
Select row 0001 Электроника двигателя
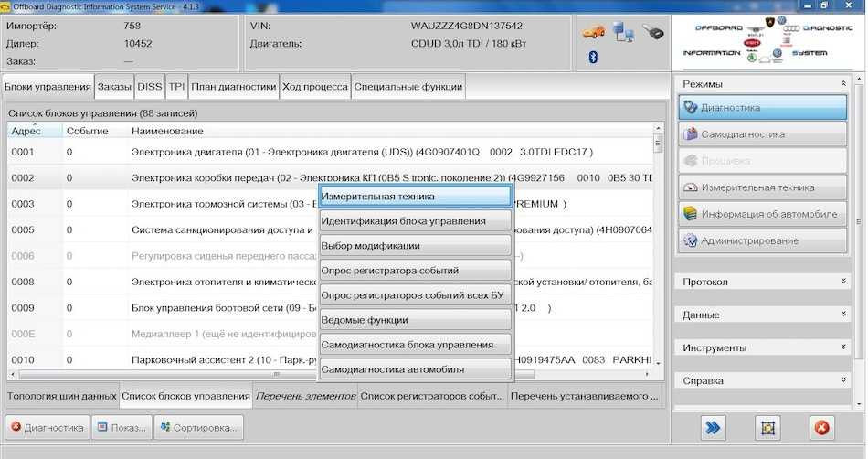329,152
